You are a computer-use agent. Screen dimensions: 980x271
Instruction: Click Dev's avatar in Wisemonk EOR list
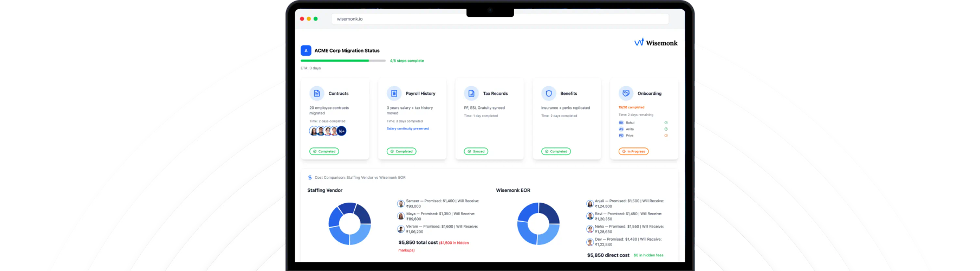point(590,242)
